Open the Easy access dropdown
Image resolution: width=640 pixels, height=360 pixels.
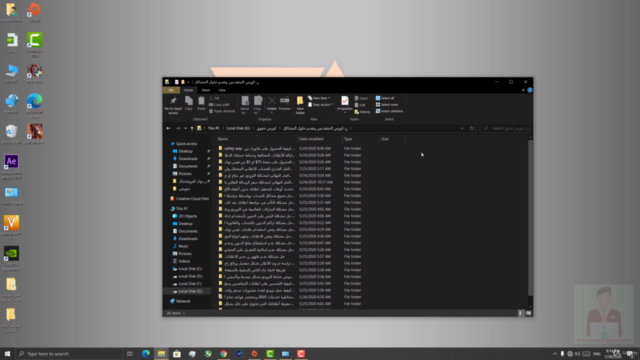(x=320, y=104)
